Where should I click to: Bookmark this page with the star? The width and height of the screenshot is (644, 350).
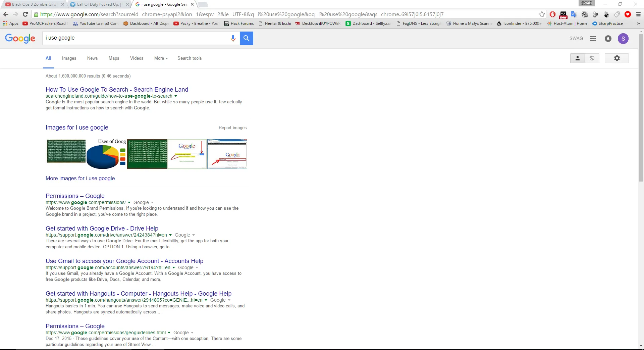(x=542, y=14)
